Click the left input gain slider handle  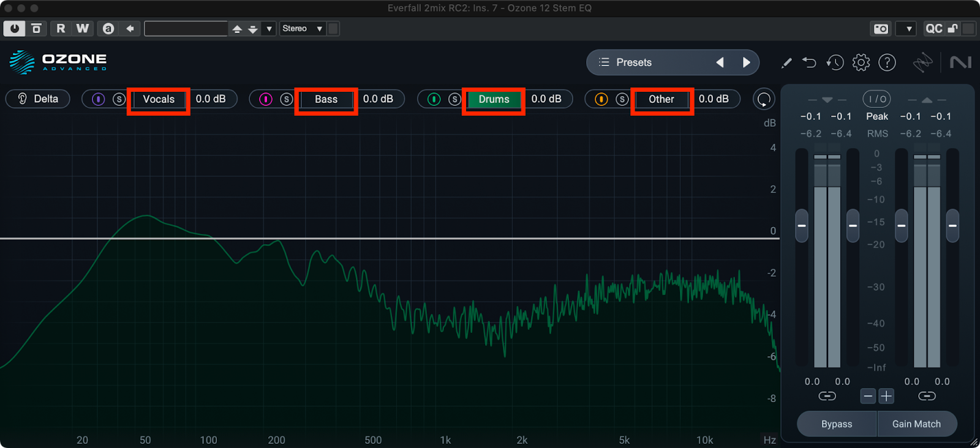click(801, 225)
